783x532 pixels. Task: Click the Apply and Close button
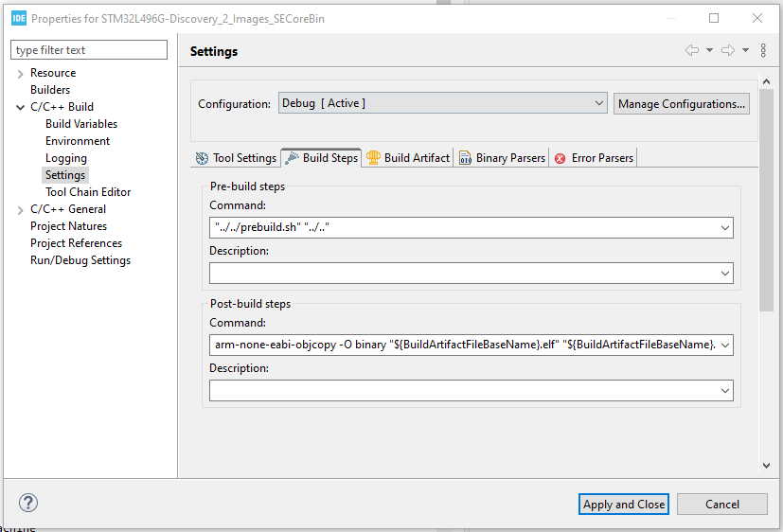624,504
